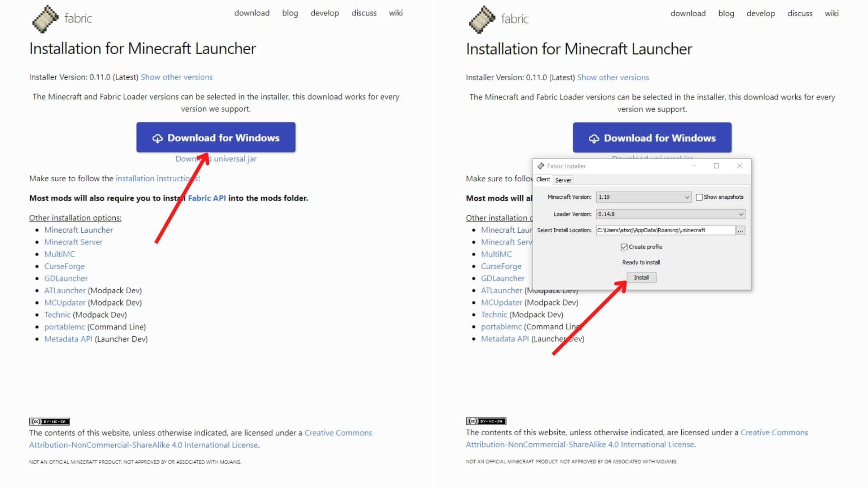Image resolution: width=868 pixels, height=488 pixels.
Task: Open the Fabric API link on left page
Action: point(207,198)
